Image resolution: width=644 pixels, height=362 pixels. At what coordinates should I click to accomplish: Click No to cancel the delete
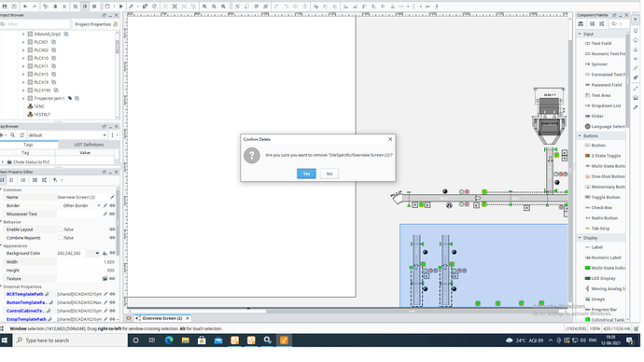click(x=329, y=174)
